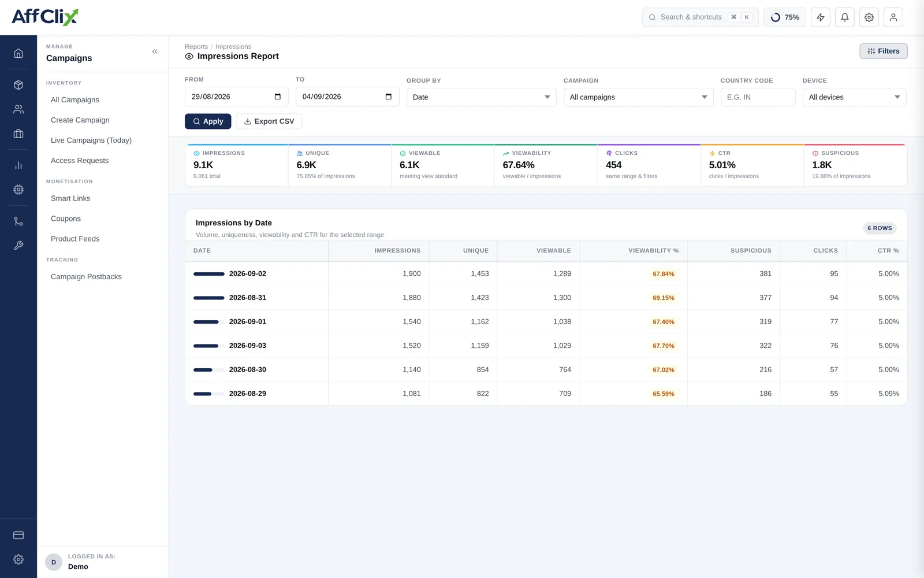Open Campaign Postbacks in sidebar
The image size is (924, 578).
coord(86,277)
